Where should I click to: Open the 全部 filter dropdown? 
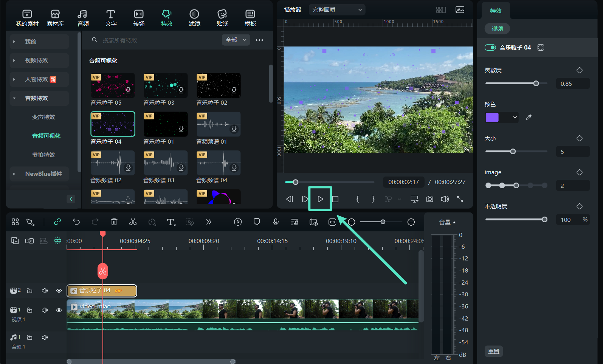tap(236, 40)
